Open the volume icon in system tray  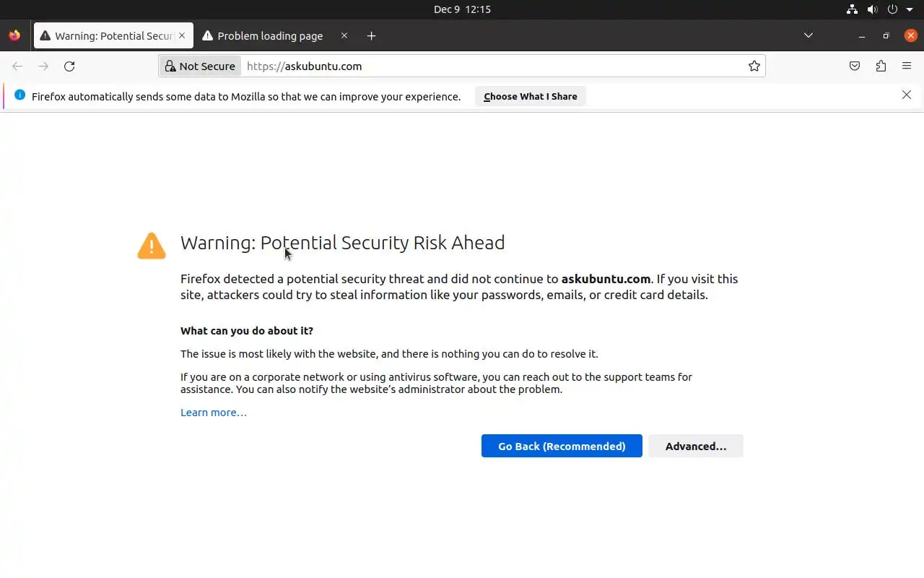[872, 9]
